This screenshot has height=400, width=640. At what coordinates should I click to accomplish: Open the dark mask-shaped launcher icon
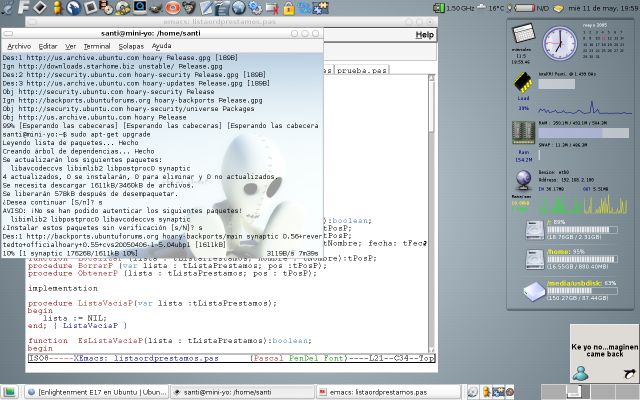tap(189, 7)
